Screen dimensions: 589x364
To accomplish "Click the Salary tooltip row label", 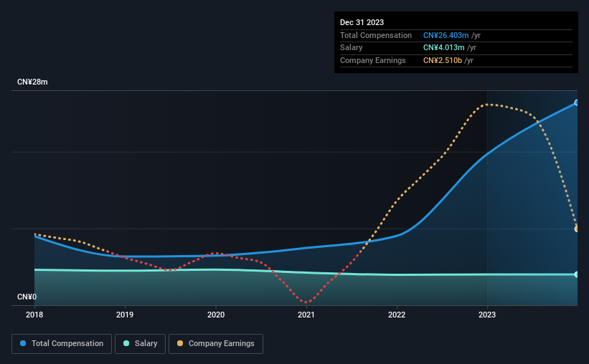I will (x=352, y=48).
